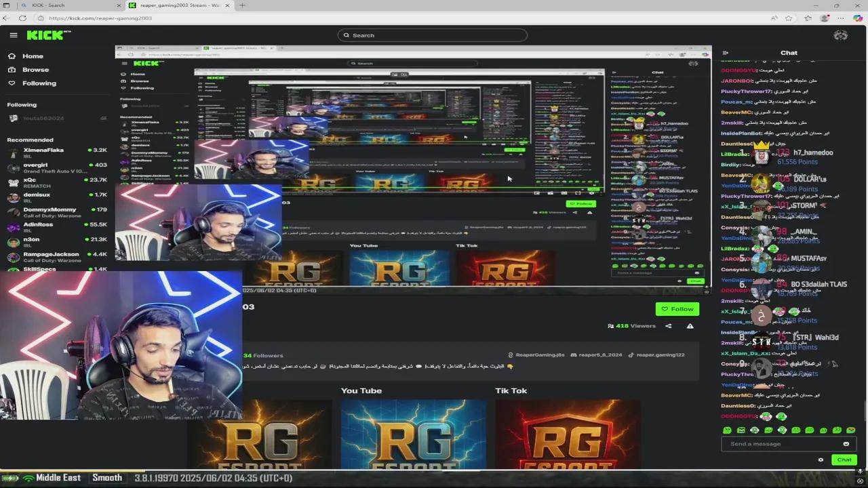Open followed channel touta562024
This screenshot has height=488, width=868.
point(57,119)
